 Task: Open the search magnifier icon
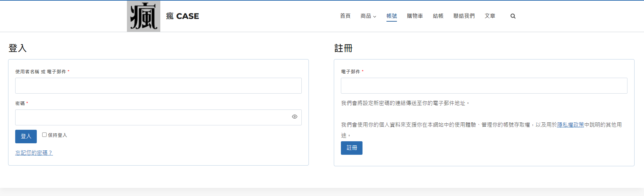[x=513, y=16]
